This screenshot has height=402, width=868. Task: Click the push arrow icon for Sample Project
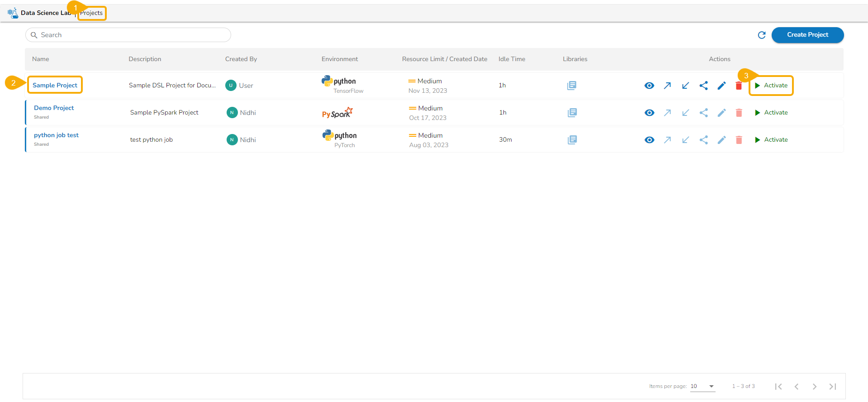pyautogui.click(x=667, y=86)
